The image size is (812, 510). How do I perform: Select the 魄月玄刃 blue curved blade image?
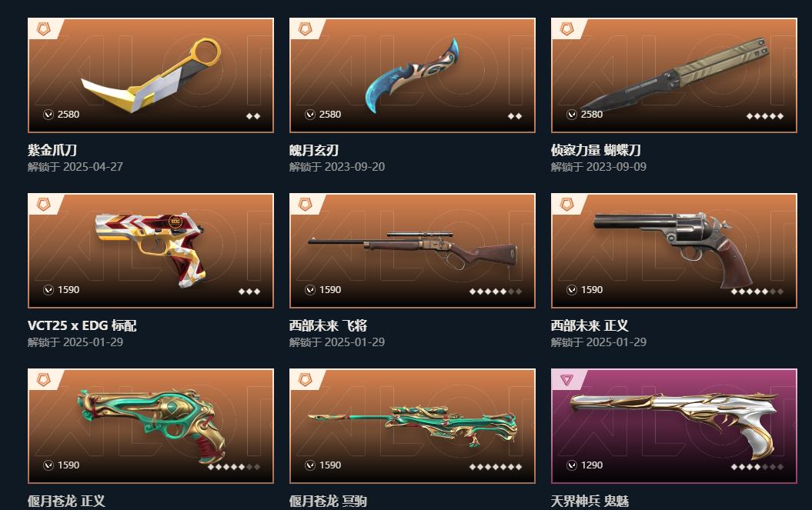click(x=413, y=75)
